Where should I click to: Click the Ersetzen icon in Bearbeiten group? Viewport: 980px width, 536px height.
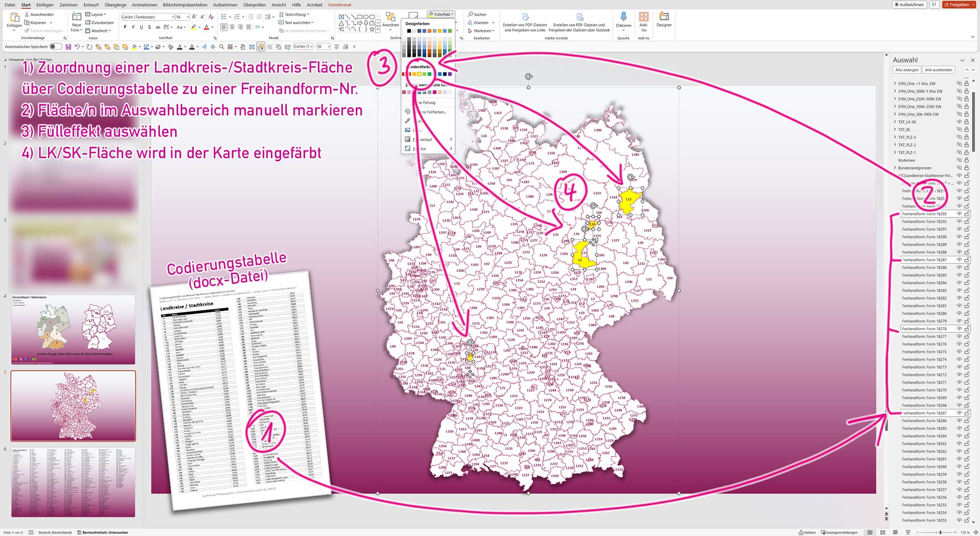[x=470, y=22]
